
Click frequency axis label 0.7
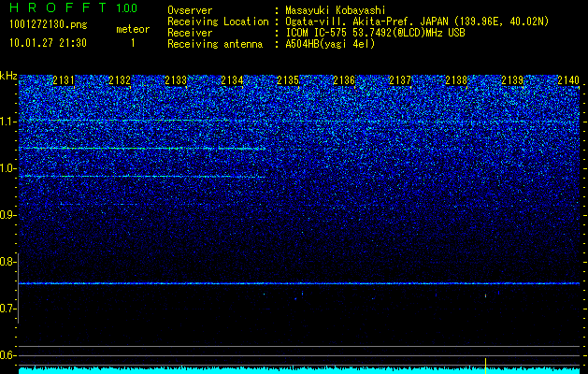tap(7, 309)
